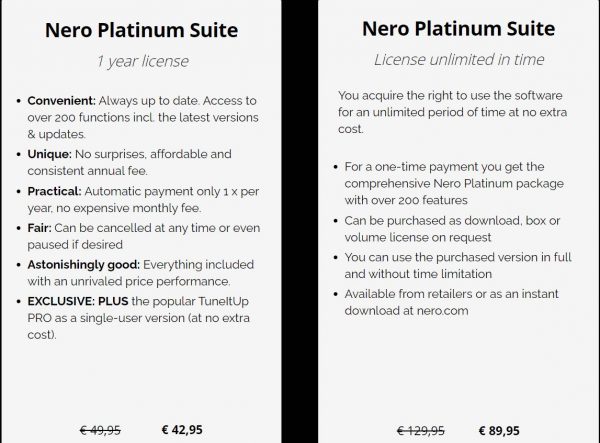Select the License unlimited in time subtitle

[x=459, y=60]
